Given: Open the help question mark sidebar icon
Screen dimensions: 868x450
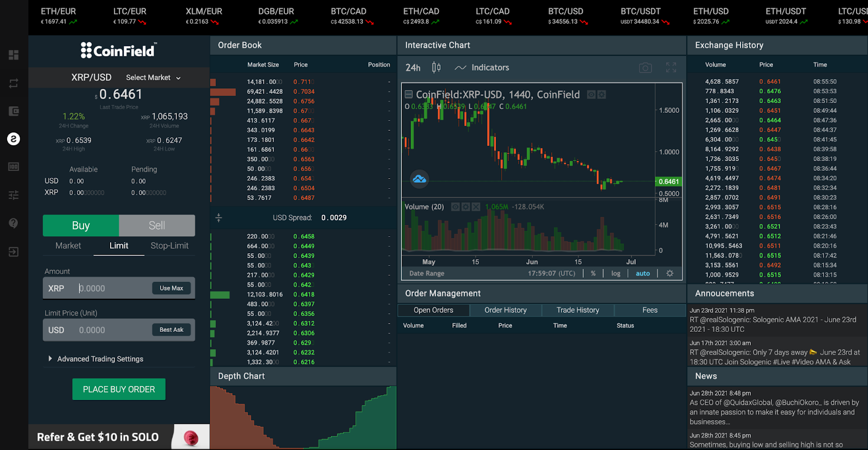Looking at the screenshot, I should (14, 223).
